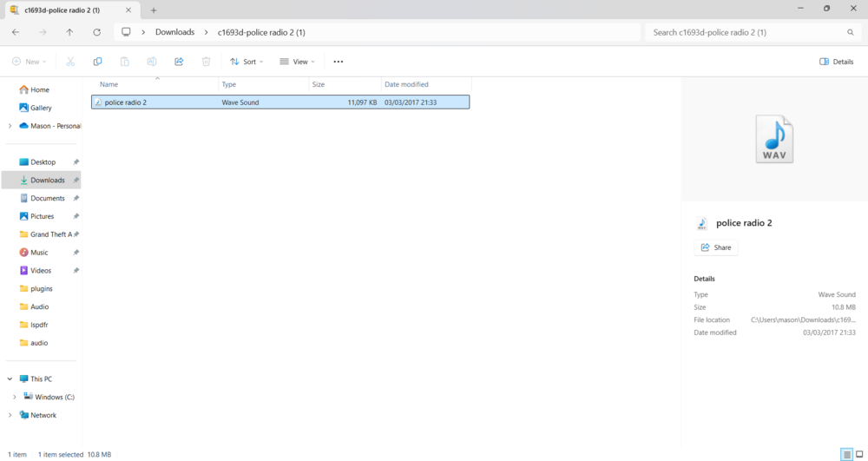Click the PC icon in address bar
The height and width of the screenshot is (461, 868).
pos(126,32)
